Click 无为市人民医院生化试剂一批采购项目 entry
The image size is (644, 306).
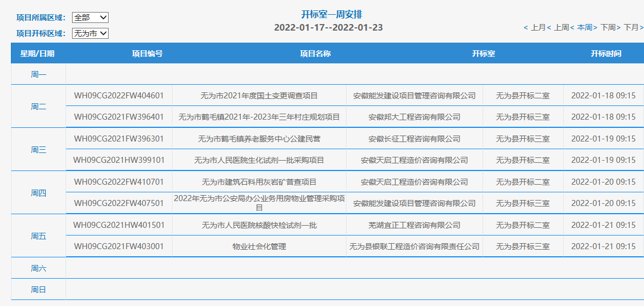[259, 160]
